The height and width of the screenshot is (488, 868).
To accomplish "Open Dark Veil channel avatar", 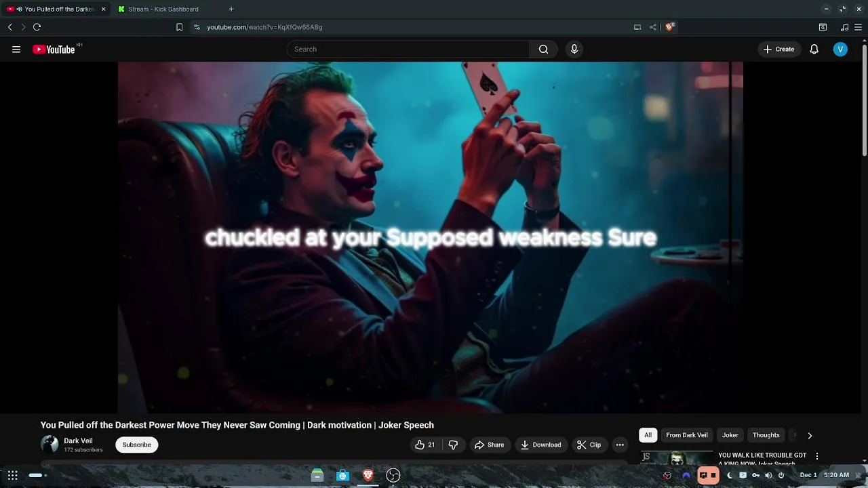I will point(50,445).
